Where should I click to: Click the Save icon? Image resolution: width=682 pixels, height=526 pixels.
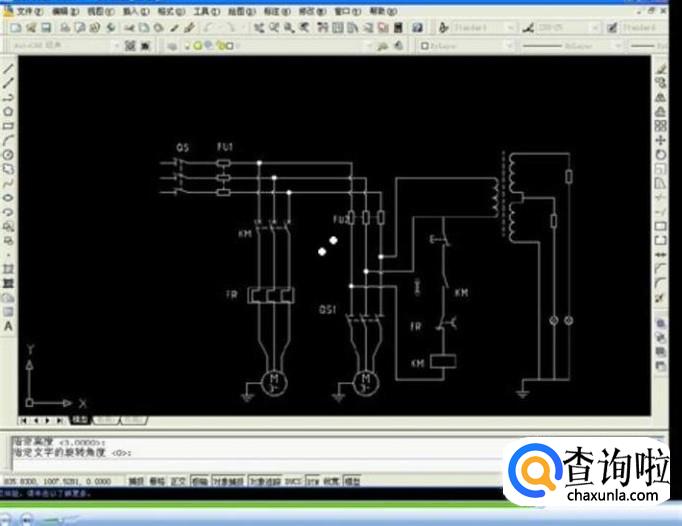[x=46, y=28]
